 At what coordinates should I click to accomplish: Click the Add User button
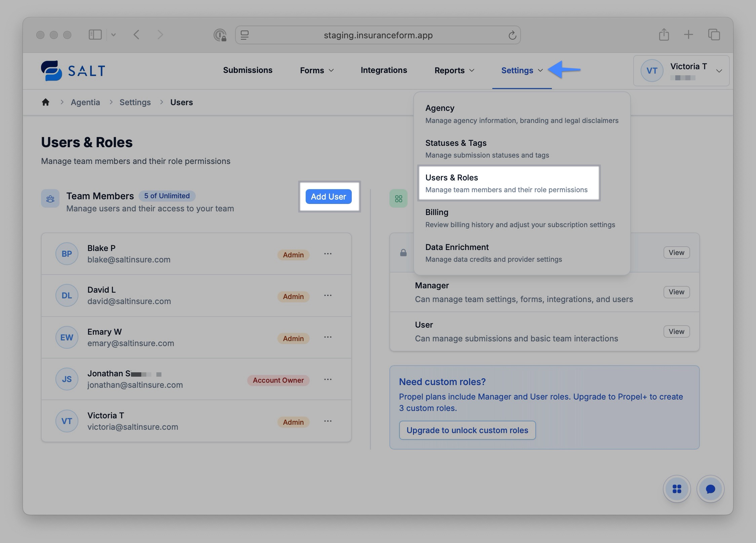click(328, 197)
